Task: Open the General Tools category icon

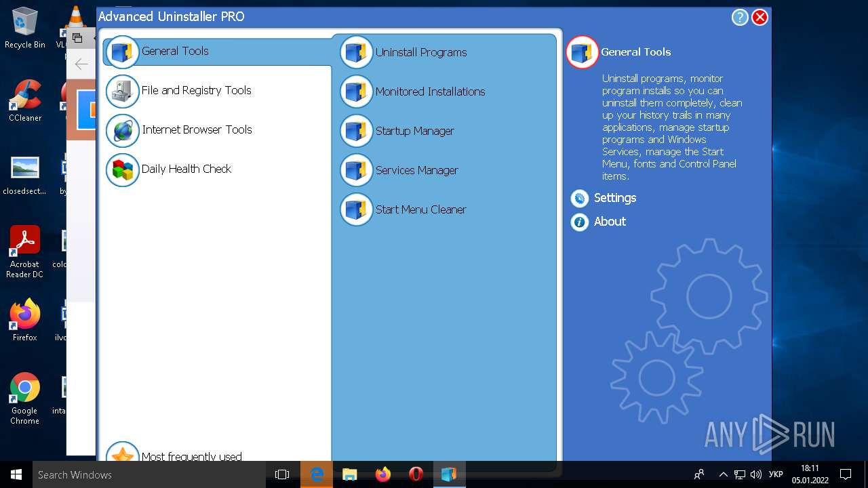Action: coord(123,52)
